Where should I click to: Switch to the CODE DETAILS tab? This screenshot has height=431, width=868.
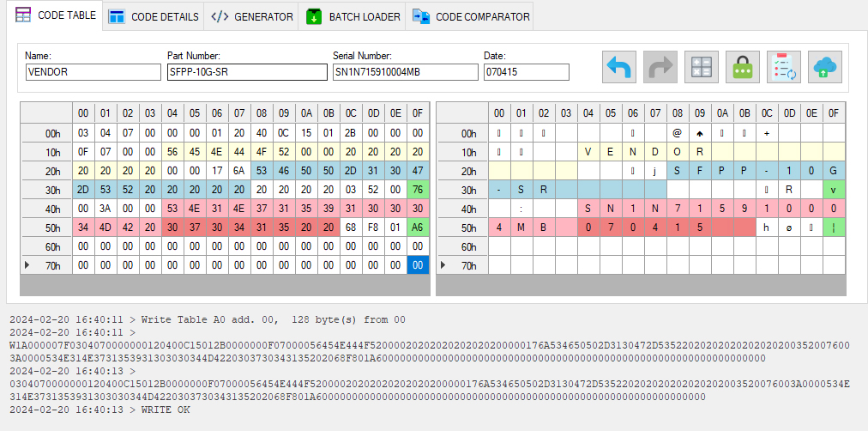pyautogui.click(x=154, y=16)
